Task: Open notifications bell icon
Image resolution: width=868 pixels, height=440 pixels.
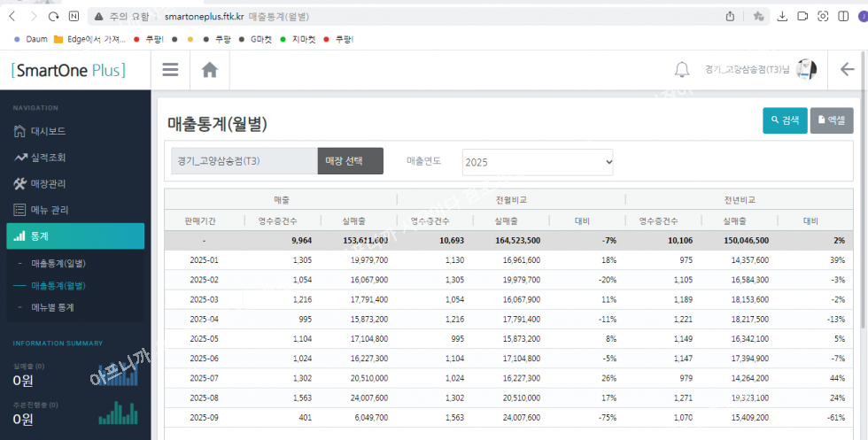Action: [682, 70]
